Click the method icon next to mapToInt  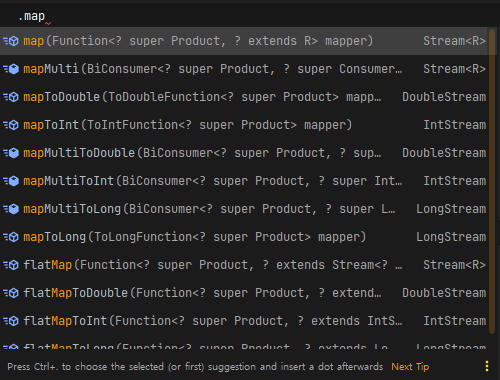coord(11,125)
